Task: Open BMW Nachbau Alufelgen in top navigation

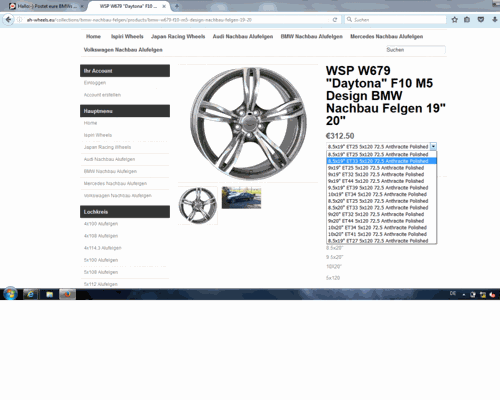Action: pyautogui.click(x=311, y=36)
